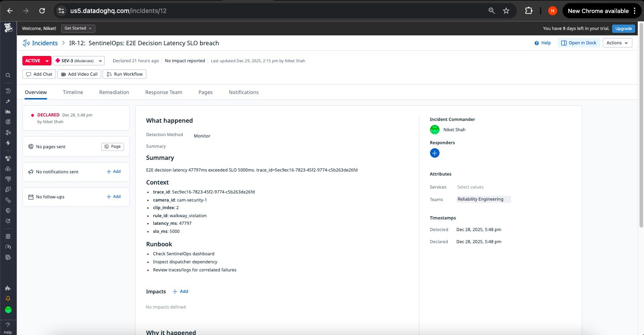Change the ACTIVE status dropdown
Screen dimensions: 644x335
(x=37, y=60)
